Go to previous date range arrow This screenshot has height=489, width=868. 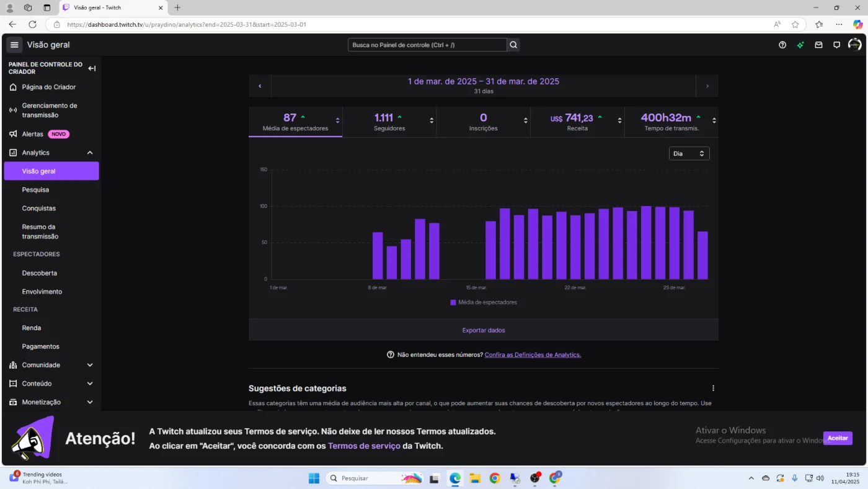[260, 86]
